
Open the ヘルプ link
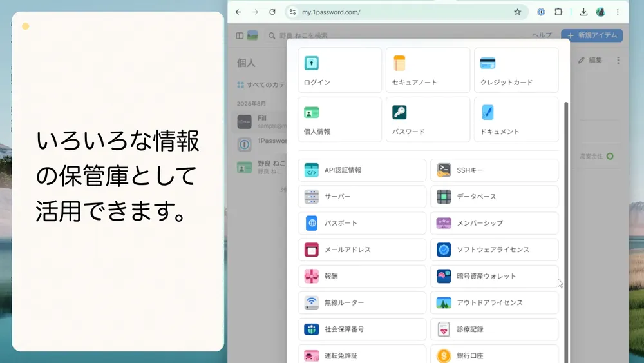click(x=542, y=35)
